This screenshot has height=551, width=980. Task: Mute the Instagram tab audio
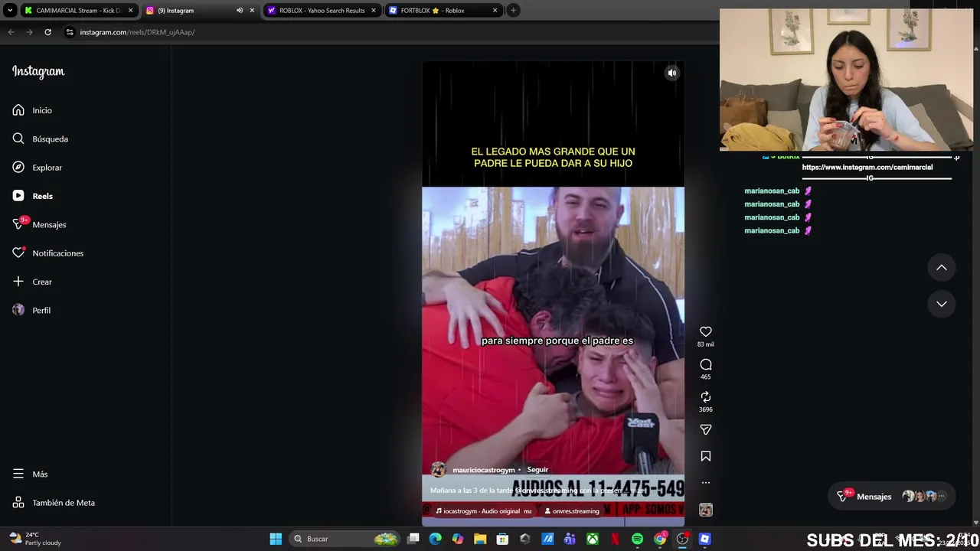pyautogui.click(x=240, y=11)
